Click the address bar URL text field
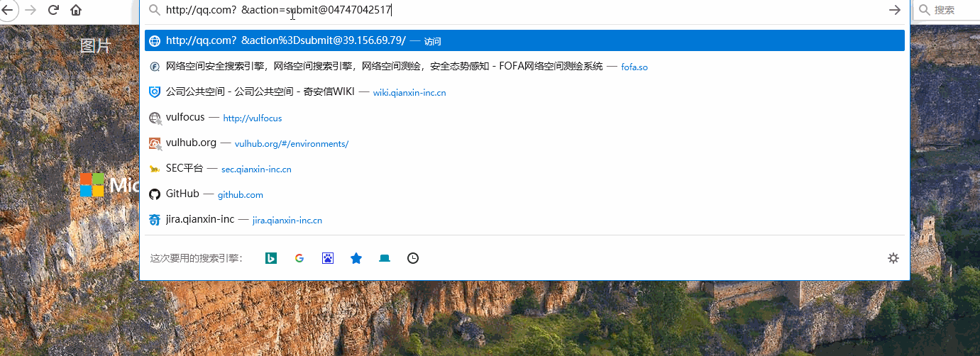 pos(524,10)
